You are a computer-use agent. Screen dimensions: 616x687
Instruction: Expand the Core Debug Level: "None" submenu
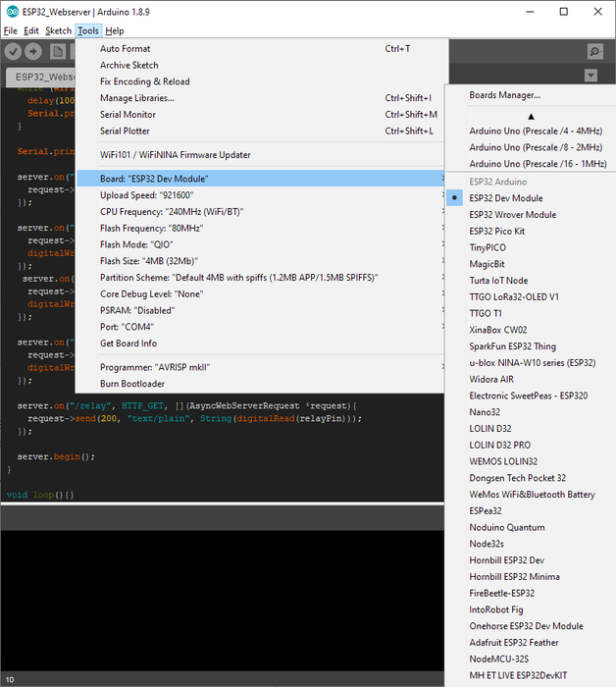[261, 293]
